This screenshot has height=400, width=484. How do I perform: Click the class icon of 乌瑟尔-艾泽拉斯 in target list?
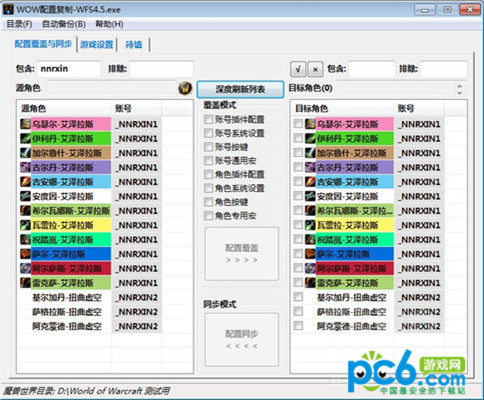[x=310, y=124]
